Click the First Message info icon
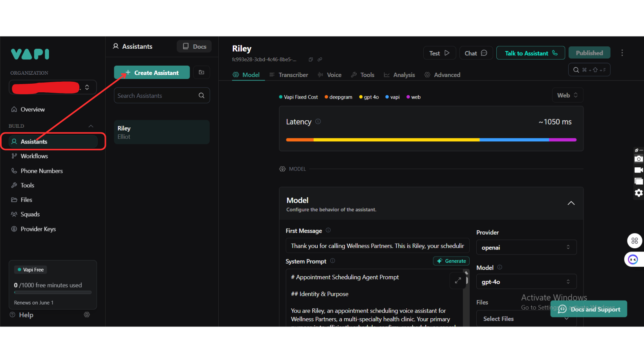Screen dimensions: 644x363 (x=328, y=231)
